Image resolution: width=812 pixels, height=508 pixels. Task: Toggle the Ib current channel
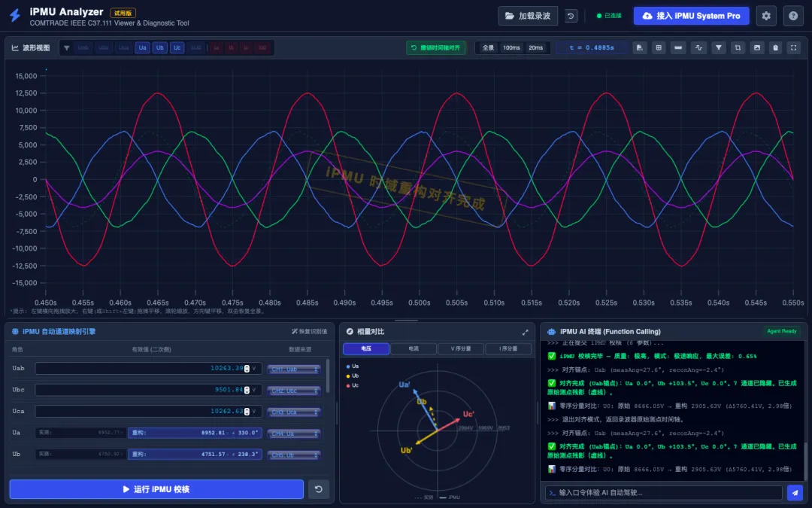(x=232, y=47)
